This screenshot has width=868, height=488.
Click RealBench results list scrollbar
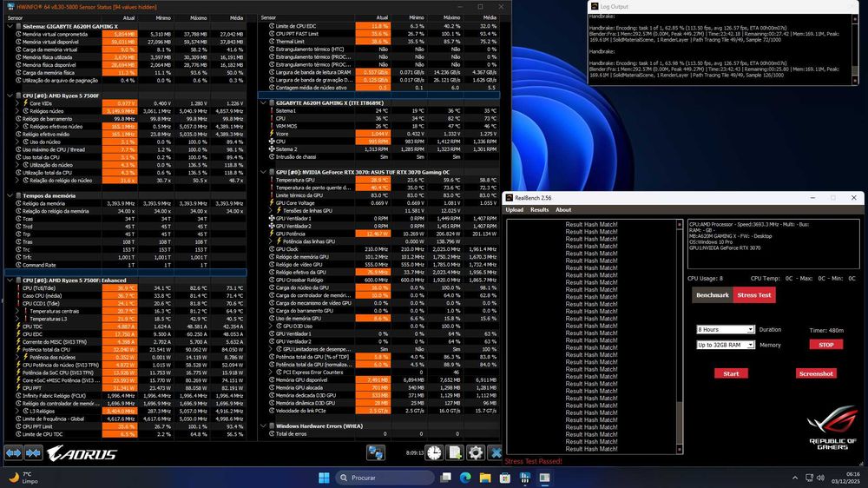coord(680,337)
